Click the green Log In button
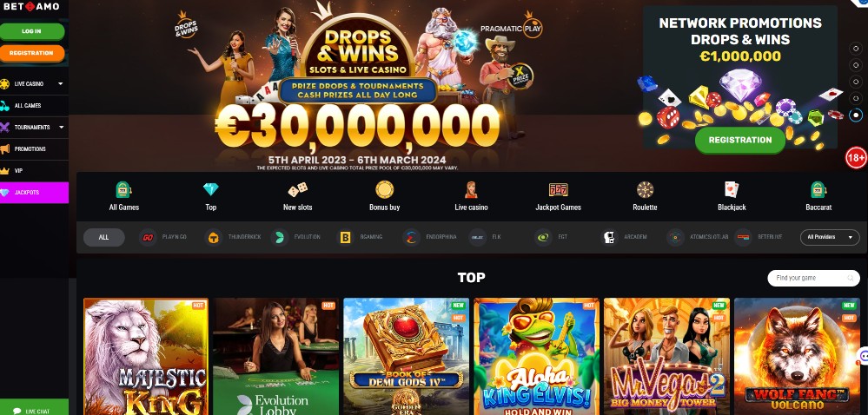 [32, 31]
